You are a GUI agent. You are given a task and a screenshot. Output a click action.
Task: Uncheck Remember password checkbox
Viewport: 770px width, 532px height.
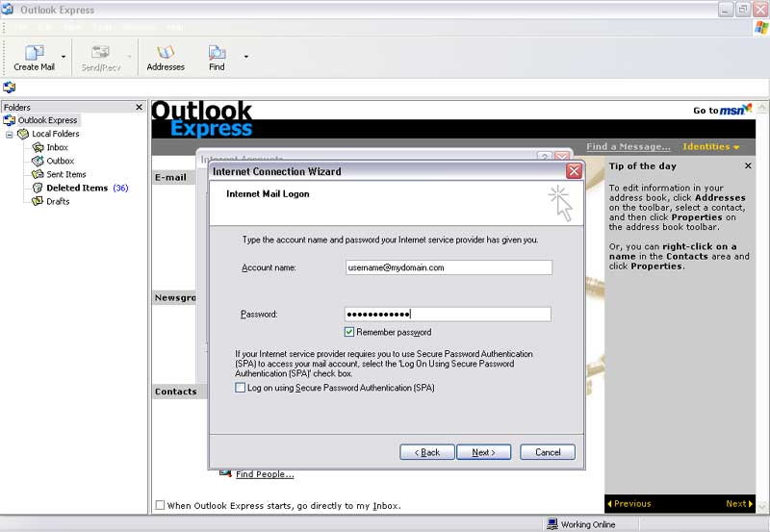[349, 332]
